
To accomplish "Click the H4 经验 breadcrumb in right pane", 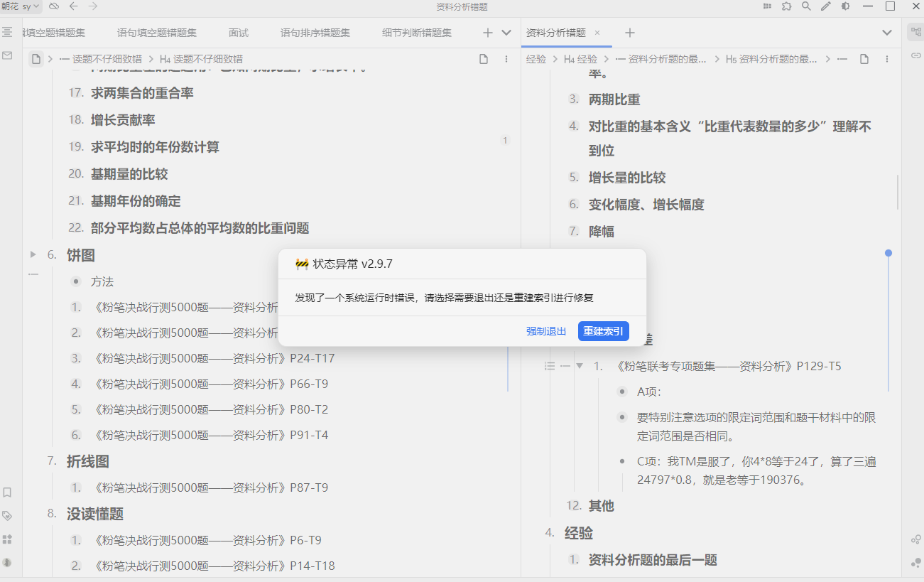I will pyautogui.click(x=581, y=59).
